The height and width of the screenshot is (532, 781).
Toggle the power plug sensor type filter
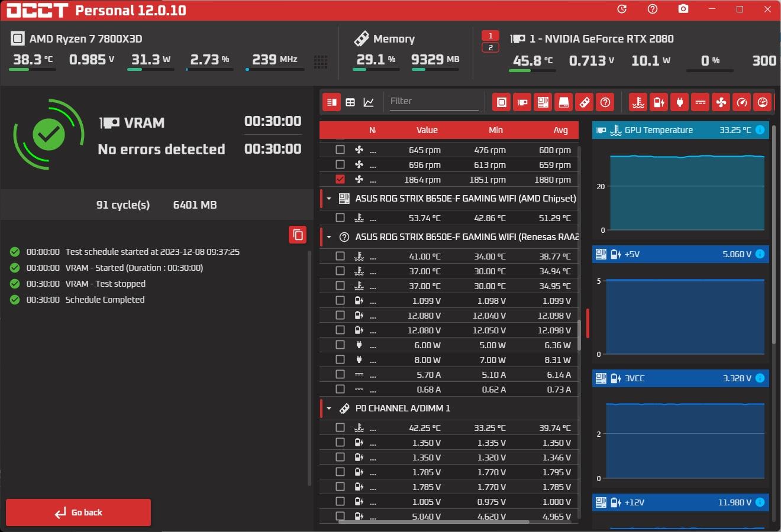680,102
